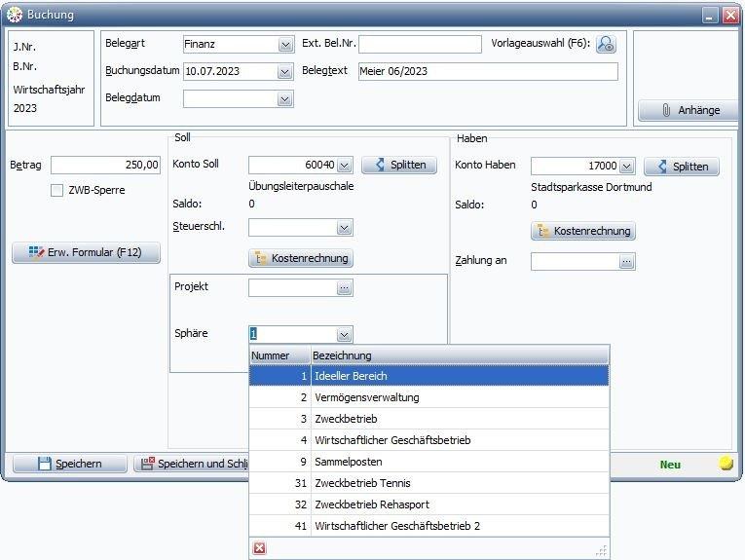The height and width of the screenshot is (560, 745).
Task: Open the Belegdatum dropdown
Action: pos(284,99)
